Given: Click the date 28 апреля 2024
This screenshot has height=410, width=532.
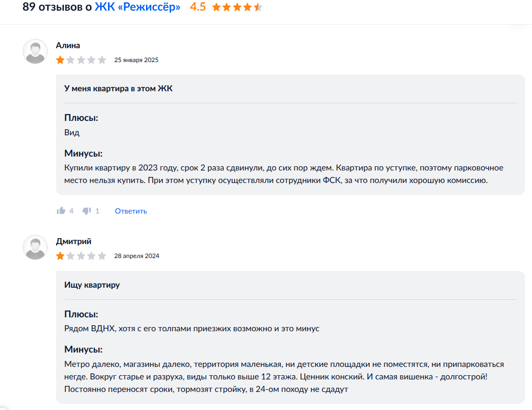Looking at the screenshot, I should click(137, 256).
